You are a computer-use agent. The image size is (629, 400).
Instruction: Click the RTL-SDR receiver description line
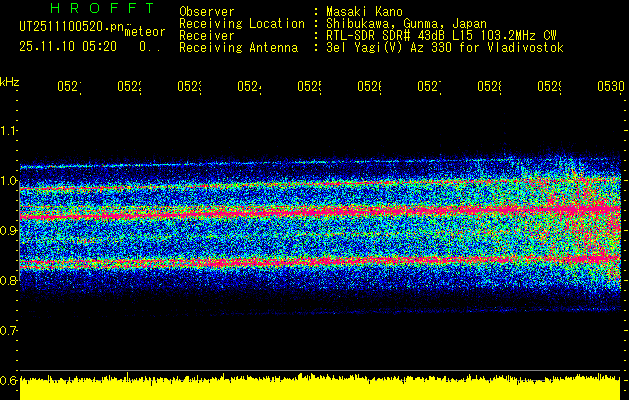pyautogui.click(x=441, y=36)
